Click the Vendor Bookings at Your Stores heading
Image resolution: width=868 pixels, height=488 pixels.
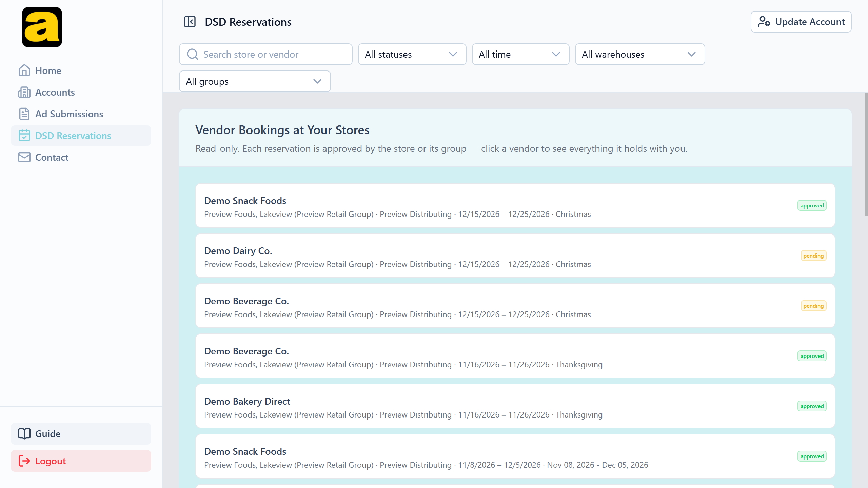pyautogui.click(x=282, y=130)
